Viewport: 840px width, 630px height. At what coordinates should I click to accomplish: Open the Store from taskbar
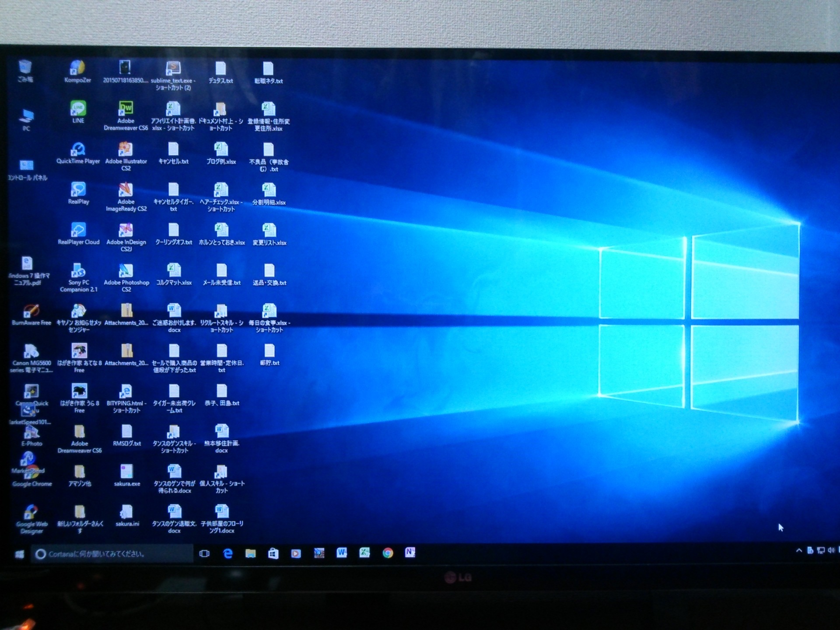coord(273,553)
